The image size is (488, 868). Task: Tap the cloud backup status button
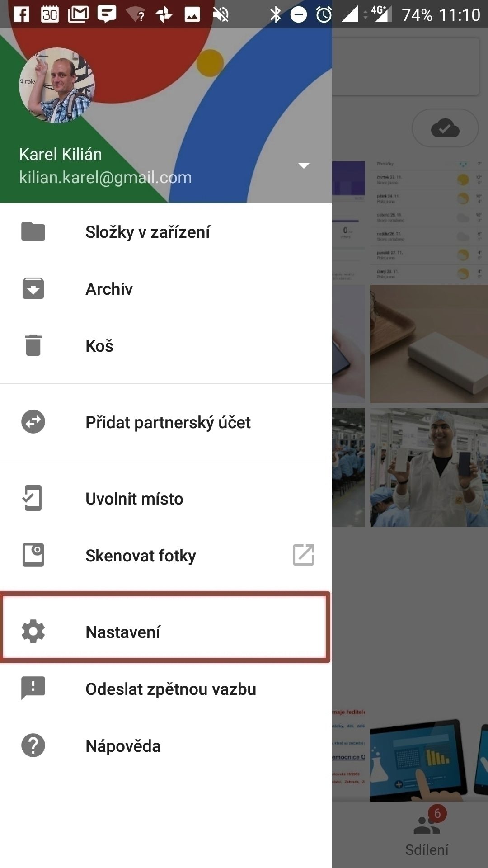(445, 128)
